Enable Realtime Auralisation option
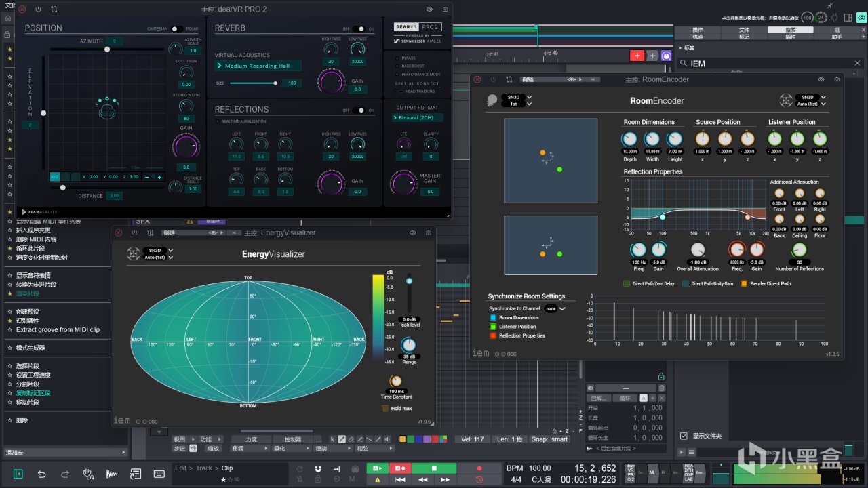 (x=218, y=121)
